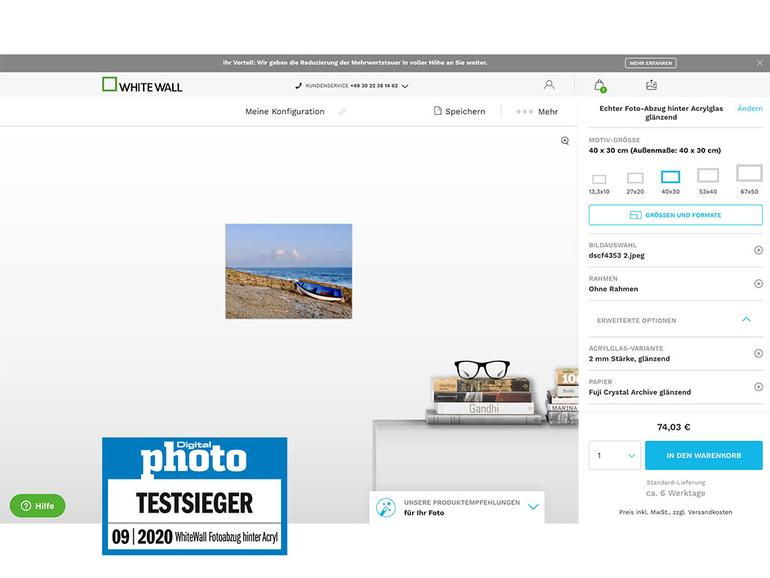The image size is (770, 578).
Task: Click the photo upload icon in header
Action: [x=651, y=85]
